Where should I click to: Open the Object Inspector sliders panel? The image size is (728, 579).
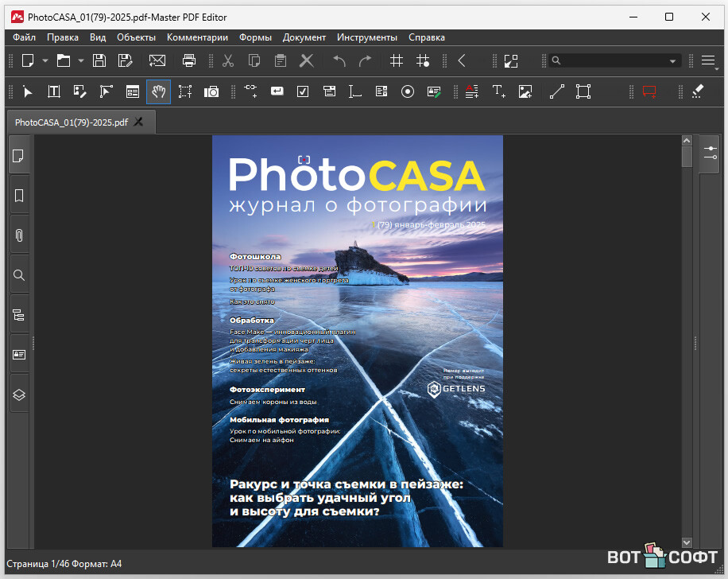(x=711, y=153)
